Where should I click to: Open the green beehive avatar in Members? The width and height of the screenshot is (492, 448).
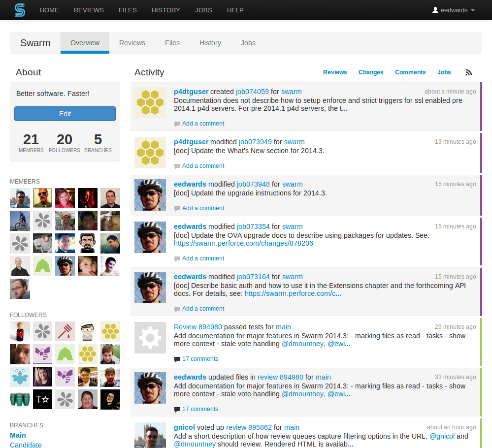point(43,266)
